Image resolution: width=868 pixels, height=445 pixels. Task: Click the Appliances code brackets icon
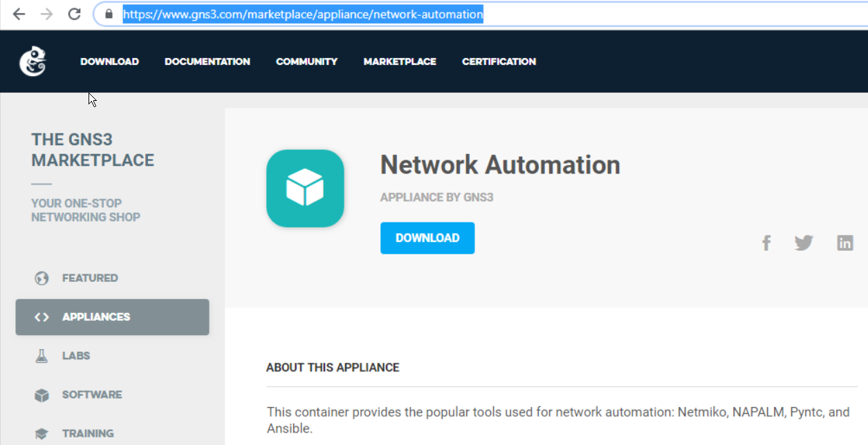[x=41, y=317]
